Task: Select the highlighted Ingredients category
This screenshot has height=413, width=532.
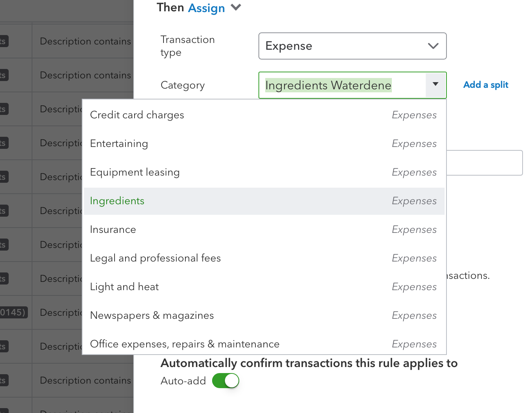Action: [x=117, y=201]
